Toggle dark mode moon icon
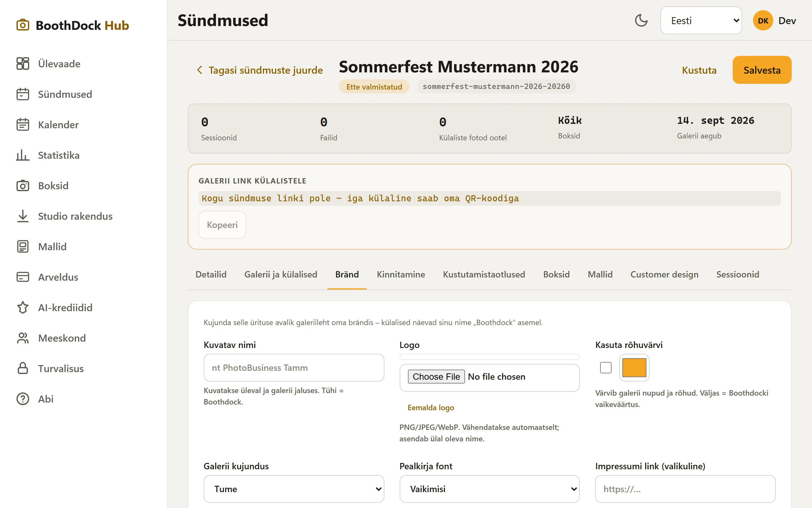812x508 pixels. pos(641,21)
